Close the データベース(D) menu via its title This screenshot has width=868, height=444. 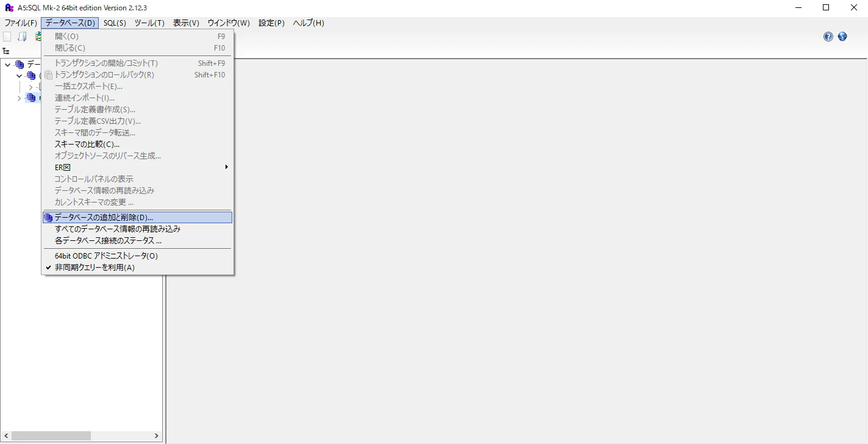coord(70,23)
